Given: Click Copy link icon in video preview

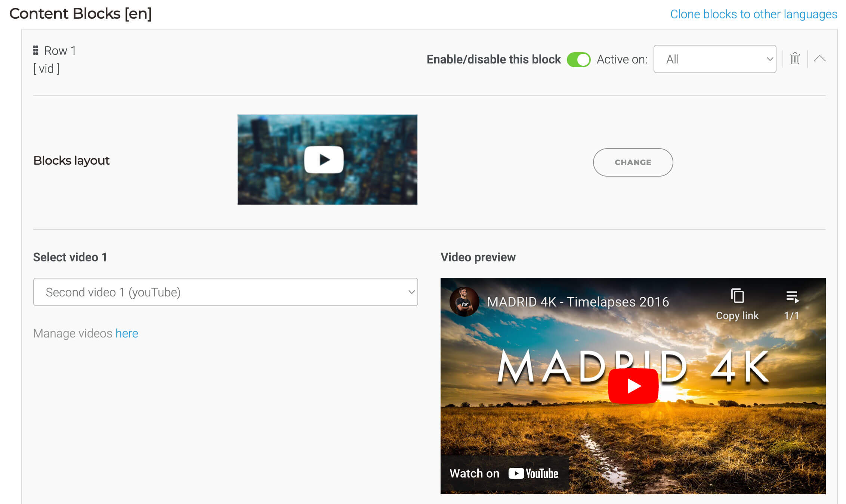Looking at the screenshot, I should point(737,296).
